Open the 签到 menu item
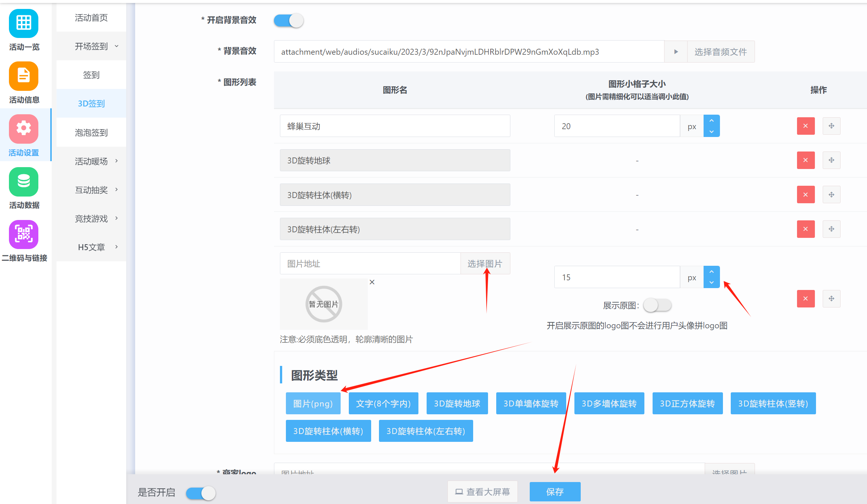This screenshot has width=867, height=504. (91, 75)
